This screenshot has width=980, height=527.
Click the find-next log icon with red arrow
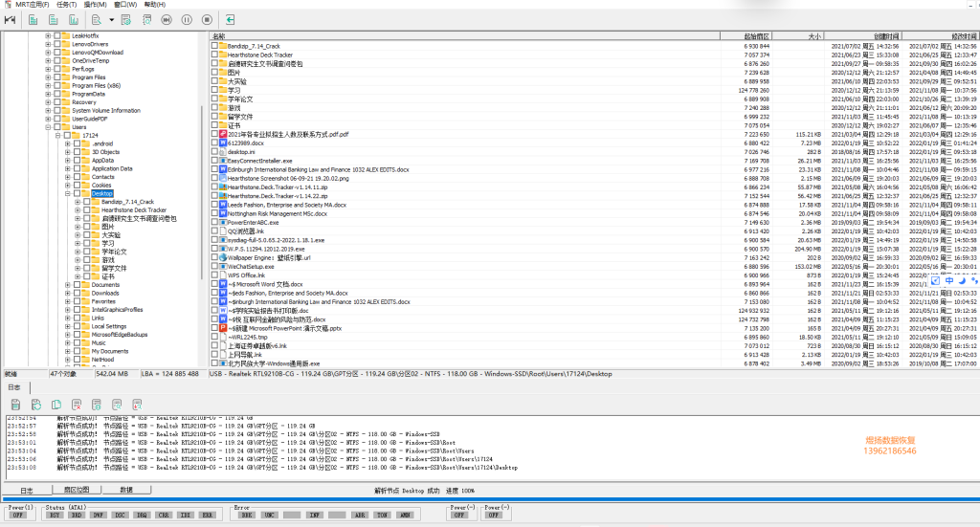[x=137, y=405]
